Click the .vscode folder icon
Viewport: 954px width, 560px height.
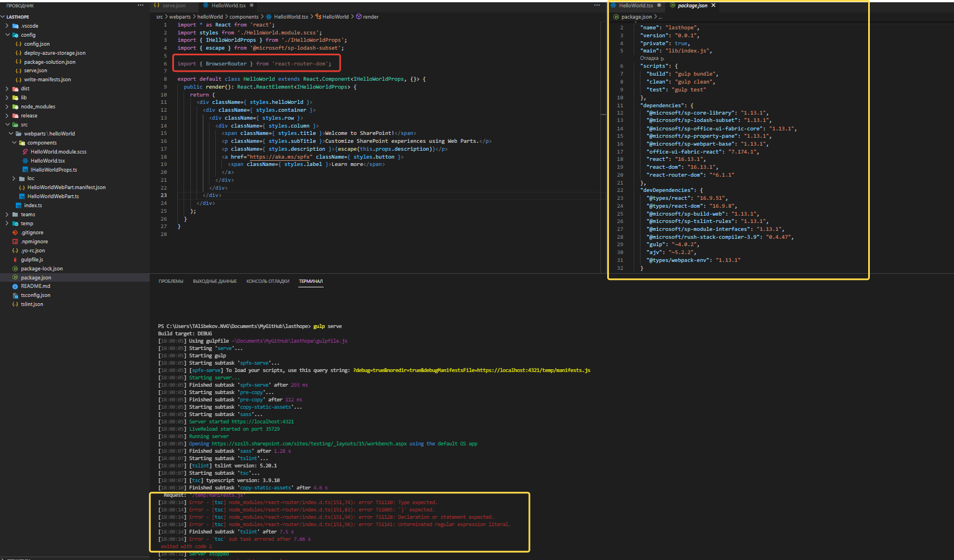[15, 26]
